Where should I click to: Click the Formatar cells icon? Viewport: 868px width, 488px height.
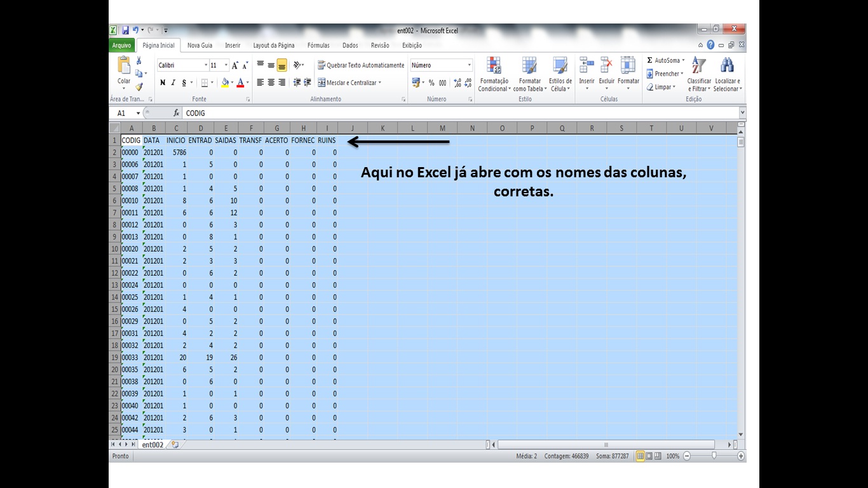click(628, 65)
